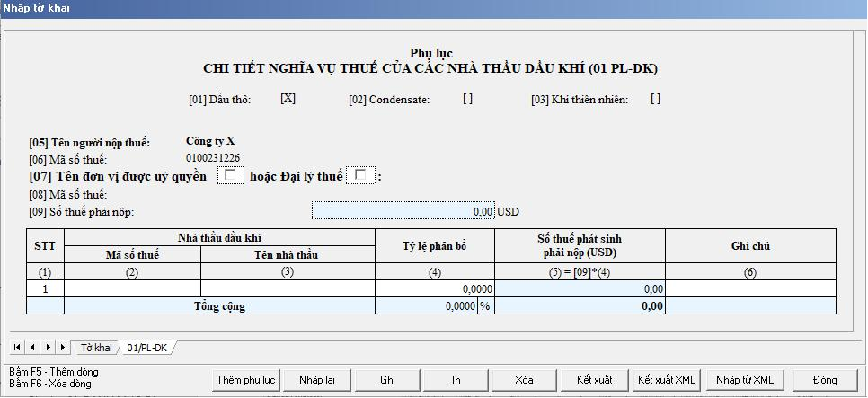The image size is (868, 398).
Task: Tick the 'Tên đơn vị được uỷ quyền' checkbox
Action: point(231,176)
